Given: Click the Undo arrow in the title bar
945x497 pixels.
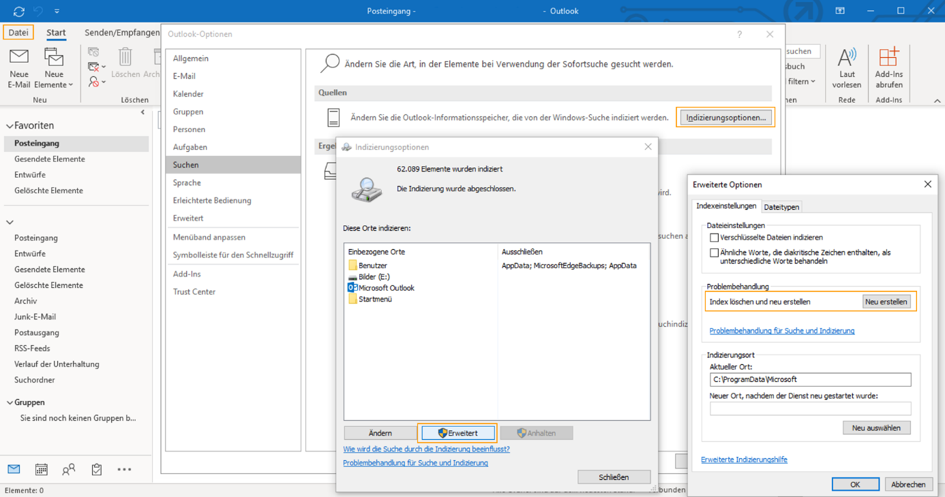Looking at the screenshot, I should tap(39, 11).
